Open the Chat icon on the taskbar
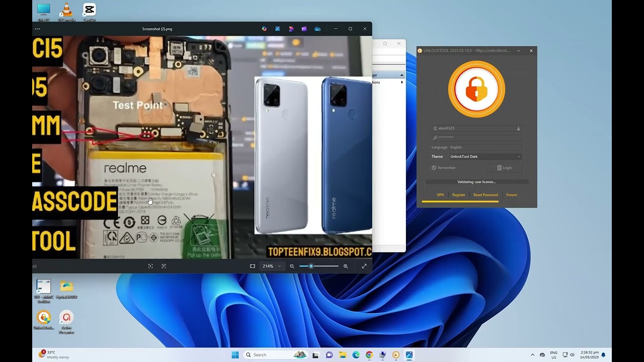 click(330, 354)
